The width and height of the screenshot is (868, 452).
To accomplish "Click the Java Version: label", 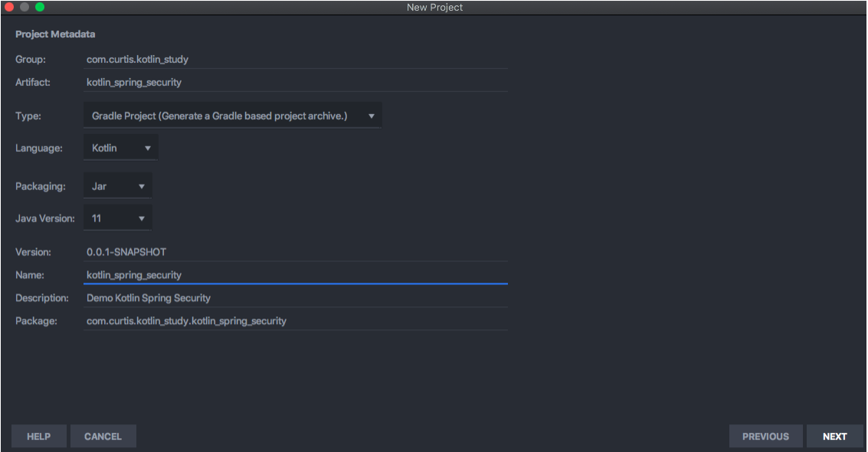I will pyautogui.click(x=45, y=218).
